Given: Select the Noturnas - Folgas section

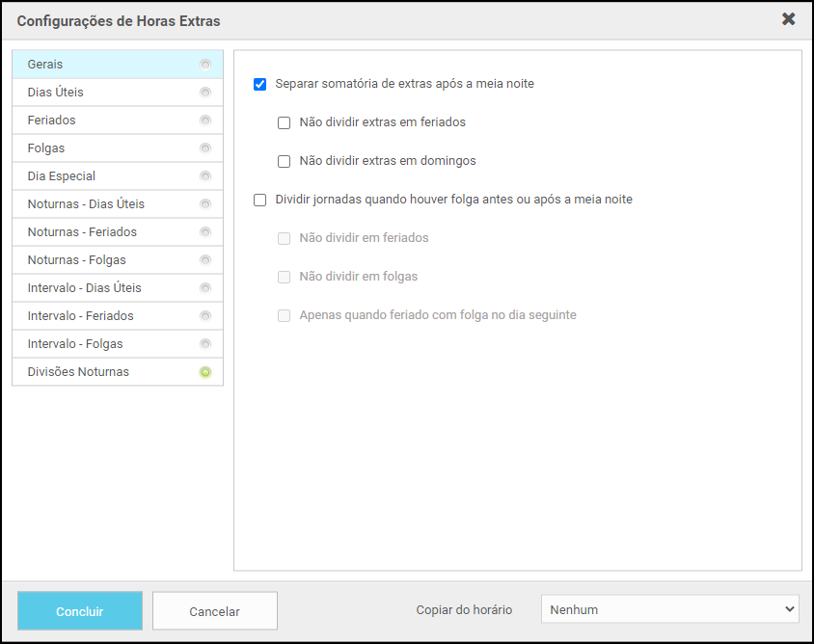Looking at the screenshot, I should coord(76,260).
